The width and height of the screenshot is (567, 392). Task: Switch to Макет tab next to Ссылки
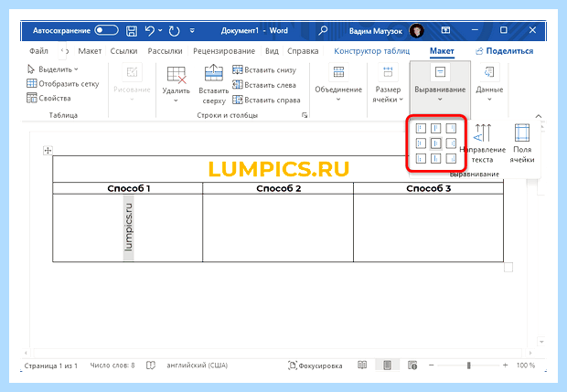[90, 51]
